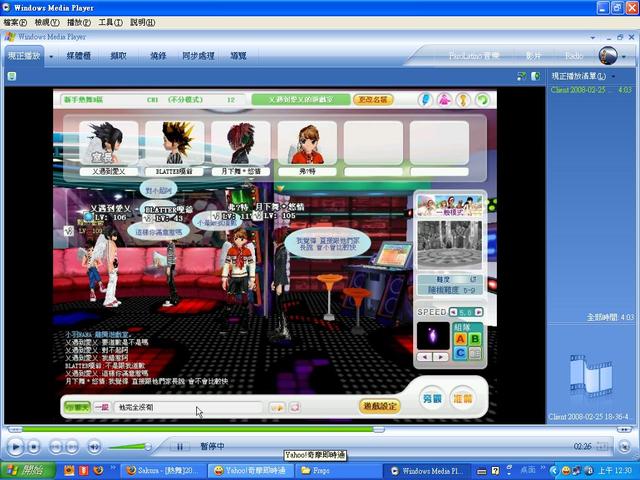Click the play button
640x480 pixels.
[16, 447]
